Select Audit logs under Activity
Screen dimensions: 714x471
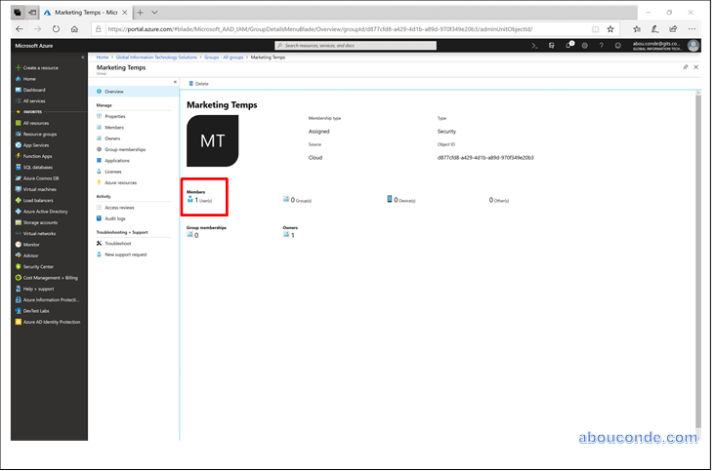pyautogui.click(x=116, y=218)
